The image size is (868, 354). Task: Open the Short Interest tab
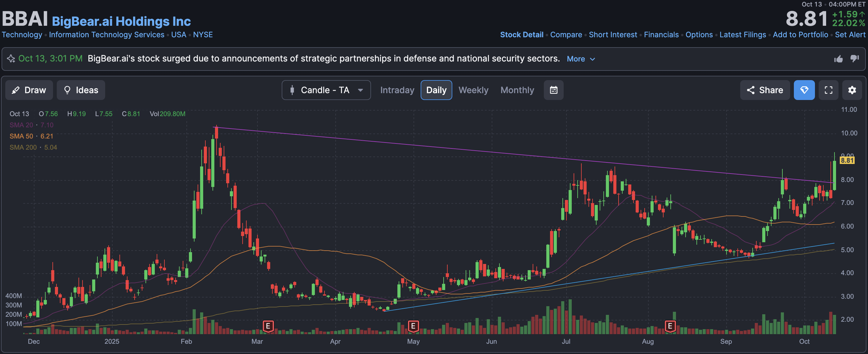tap(613, 35)
